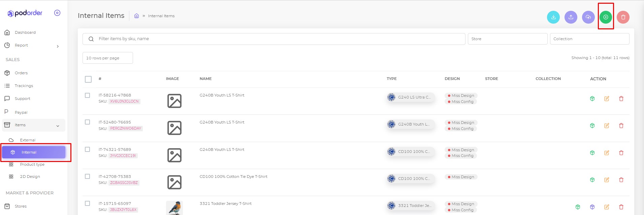
Task: Edit item IT-74321-57689
Action: [607, 153]
